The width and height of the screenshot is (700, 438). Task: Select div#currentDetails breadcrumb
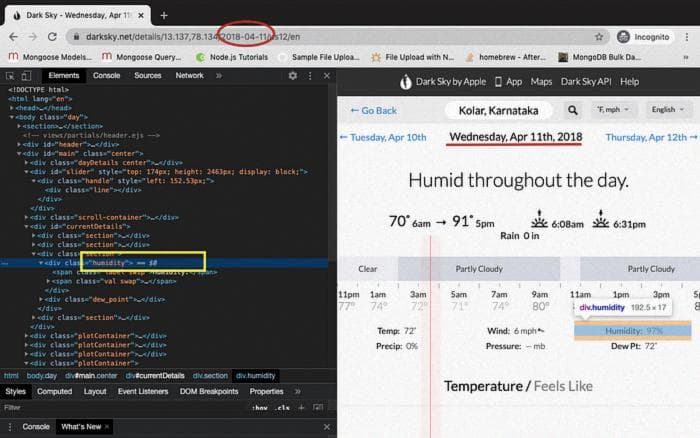coord(155,376)
